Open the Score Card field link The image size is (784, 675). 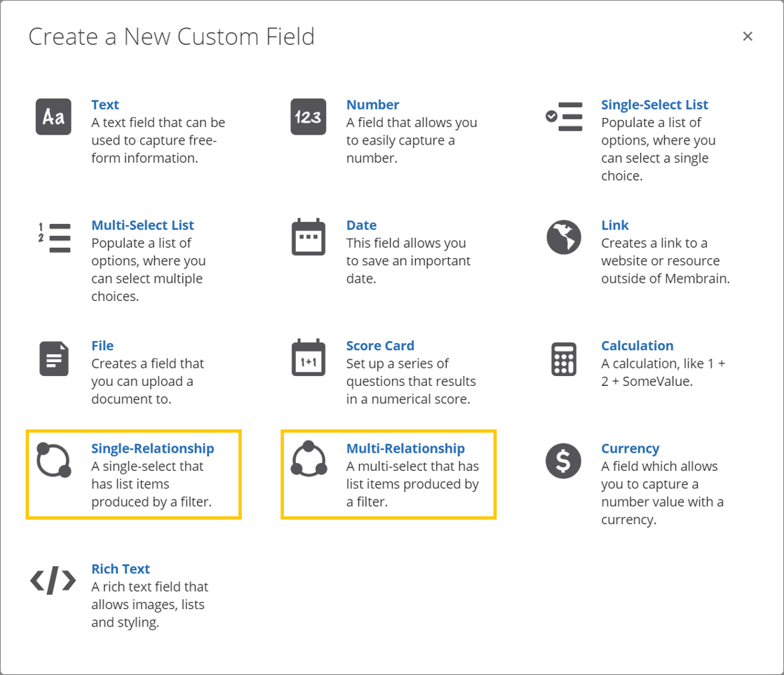pyautogui.click(x=380, y=346)
